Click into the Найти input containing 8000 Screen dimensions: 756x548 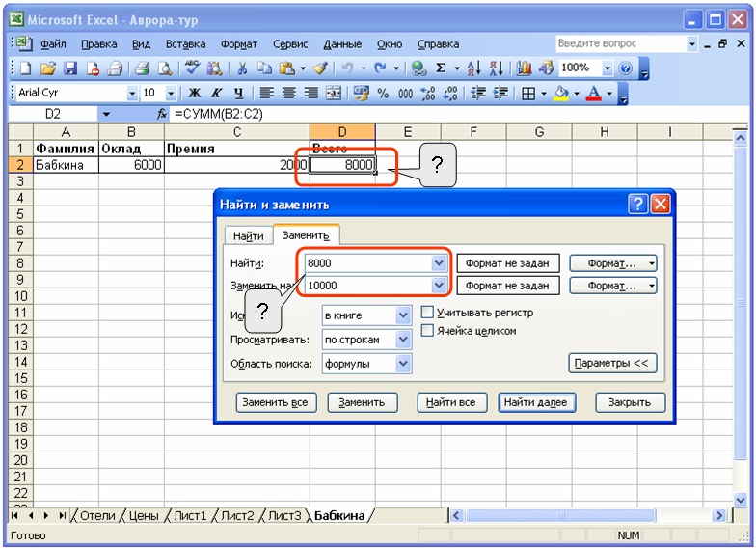pyautogui.click(x=368, y=263)
